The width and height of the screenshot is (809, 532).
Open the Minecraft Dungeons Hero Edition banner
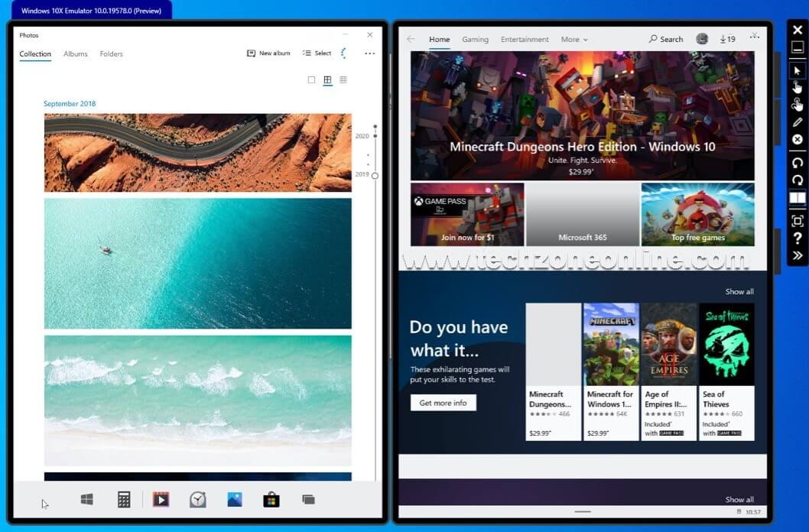(x=583, y=115)
